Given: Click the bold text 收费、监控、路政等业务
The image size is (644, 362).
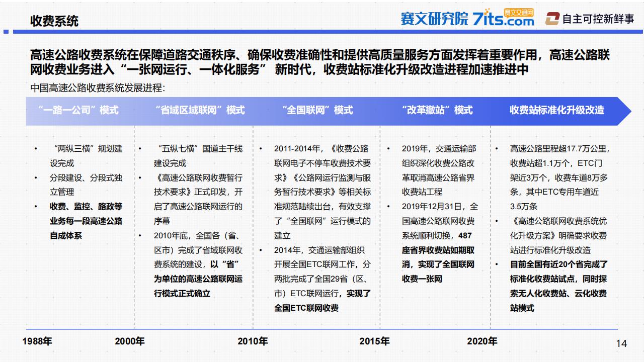Looking at the screenshot, I should tap(86, 214).
